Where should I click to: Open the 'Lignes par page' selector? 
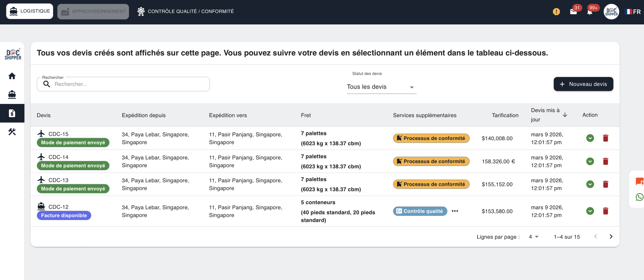[533, 237]
